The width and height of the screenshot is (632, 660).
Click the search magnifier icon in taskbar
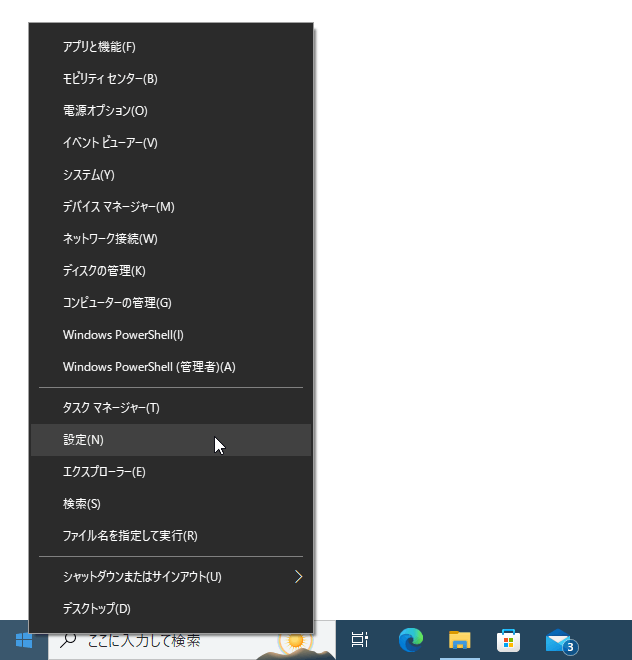[68, 641]
